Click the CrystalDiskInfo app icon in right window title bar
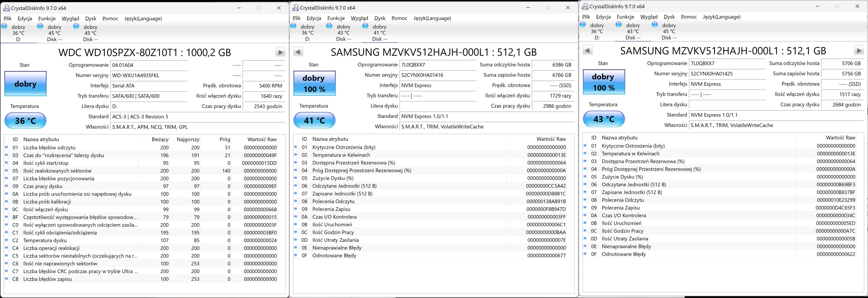 point(585,6)
